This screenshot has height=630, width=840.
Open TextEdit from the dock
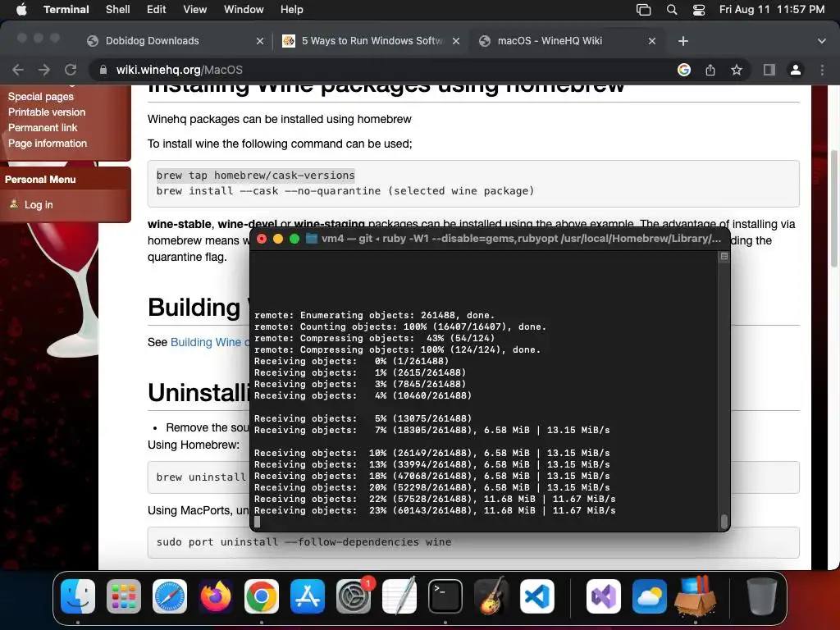pyautogui.click(x=399, y=596)
